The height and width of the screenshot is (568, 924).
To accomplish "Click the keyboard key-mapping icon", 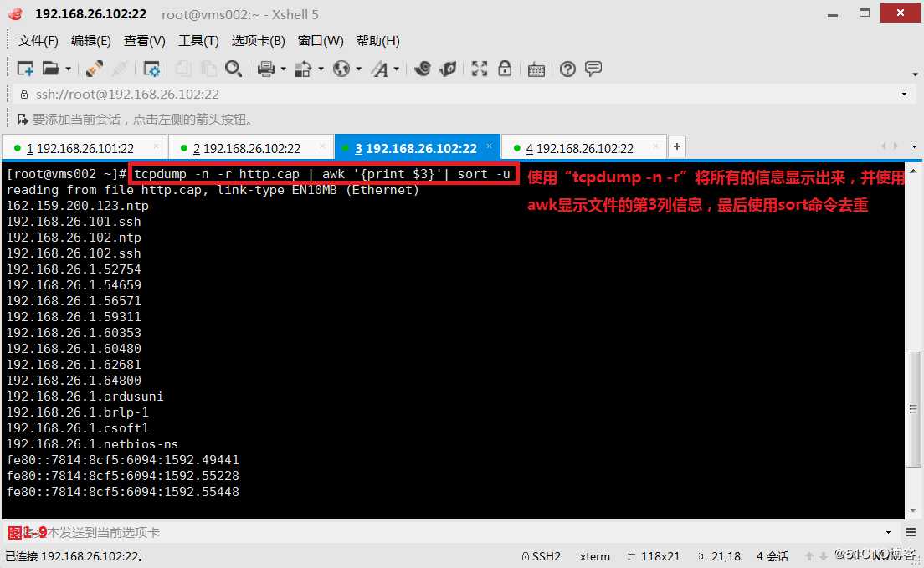I will coord(536,69).
